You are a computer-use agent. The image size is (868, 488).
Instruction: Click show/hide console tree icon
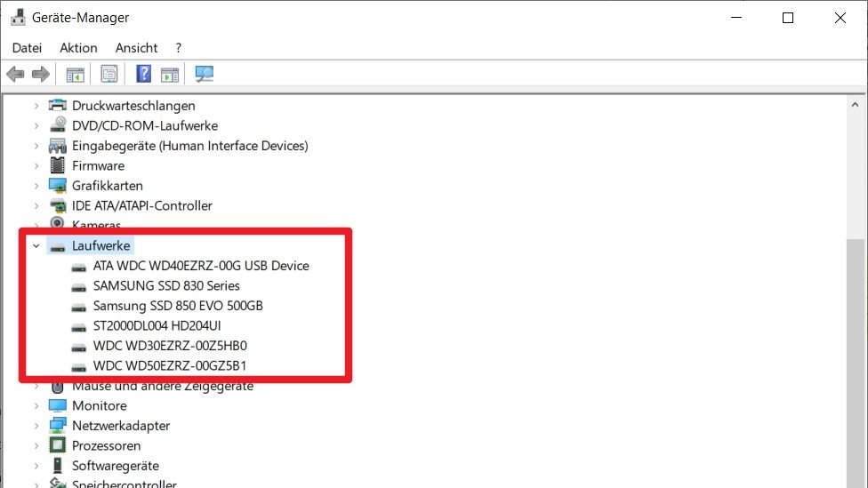[x=75, y=74]
